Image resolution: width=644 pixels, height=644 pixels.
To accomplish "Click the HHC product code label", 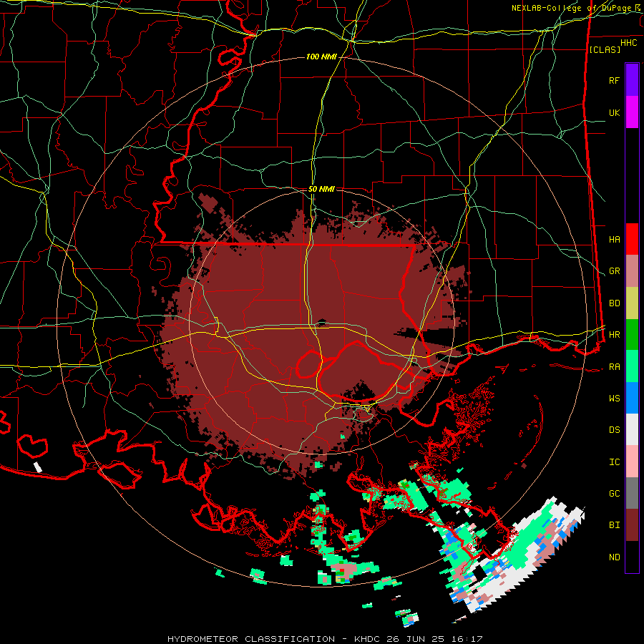I will tap(629, 43).
